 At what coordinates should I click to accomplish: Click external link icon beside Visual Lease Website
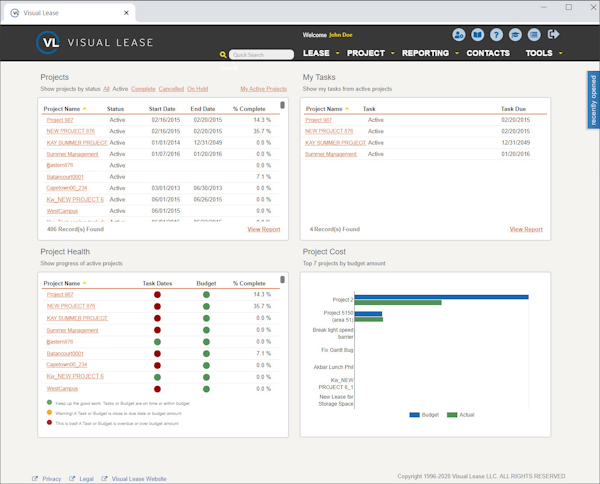click(104, 479)
